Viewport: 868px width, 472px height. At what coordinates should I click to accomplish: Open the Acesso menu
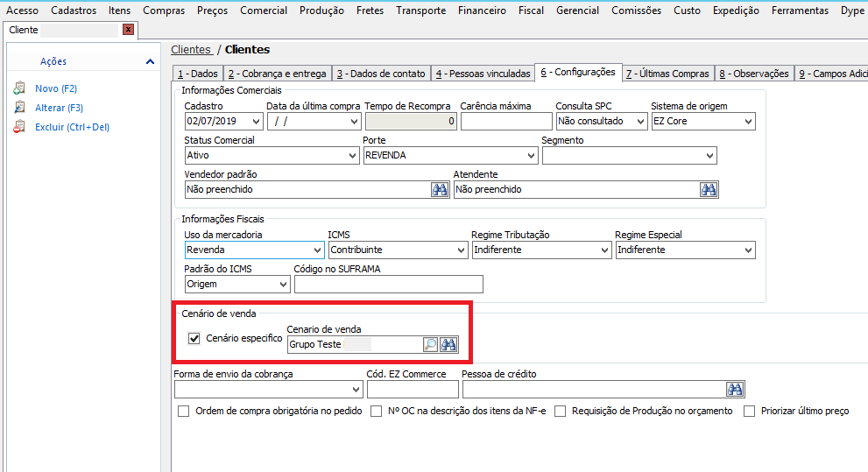coord(22,11)
